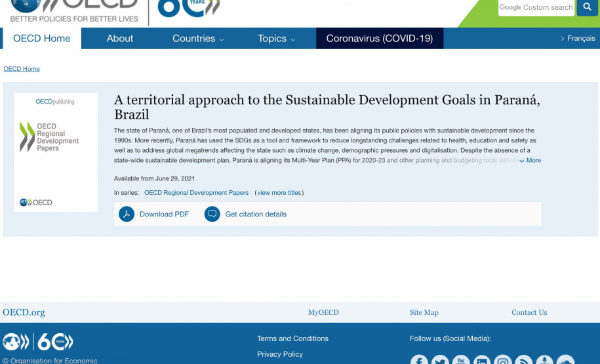Open OECD.org footer link
This screenshot has height=364, width=600.
(24, 312)
